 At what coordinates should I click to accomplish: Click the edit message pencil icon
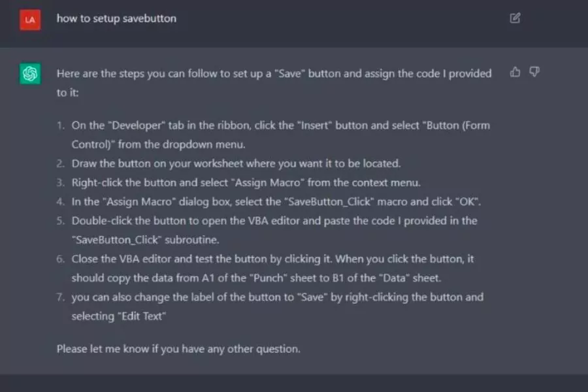(x=515, y=18)
